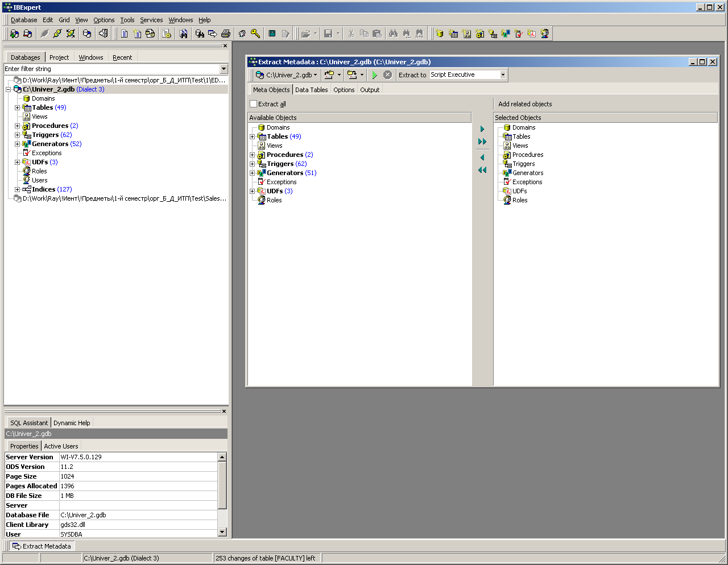728x565 pixels.
Task: Click into the Enter filter string field
Action: tap(111, 69)
